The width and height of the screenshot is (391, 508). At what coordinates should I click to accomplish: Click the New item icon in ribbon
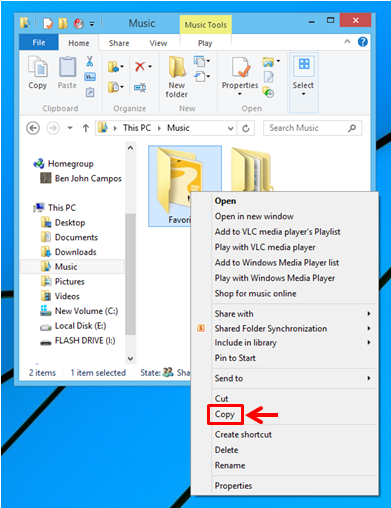click(199, 61)
